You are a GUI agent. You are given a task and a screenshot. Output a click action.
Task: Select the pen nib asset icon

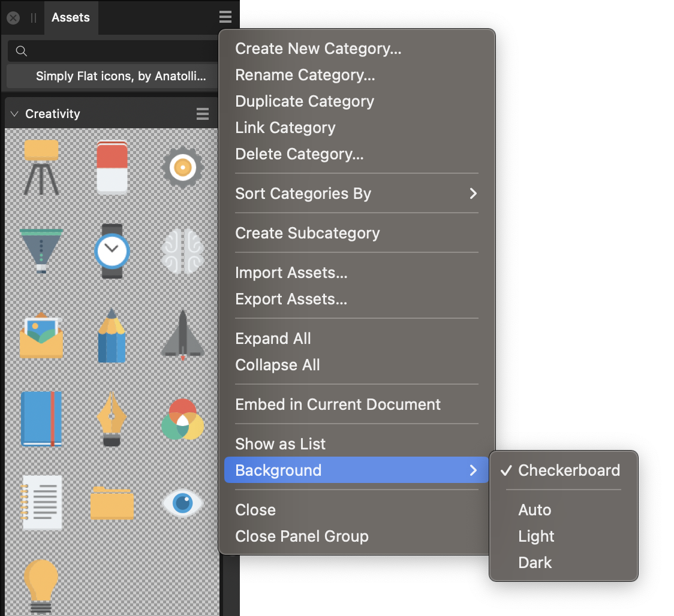tap(112, 419)
